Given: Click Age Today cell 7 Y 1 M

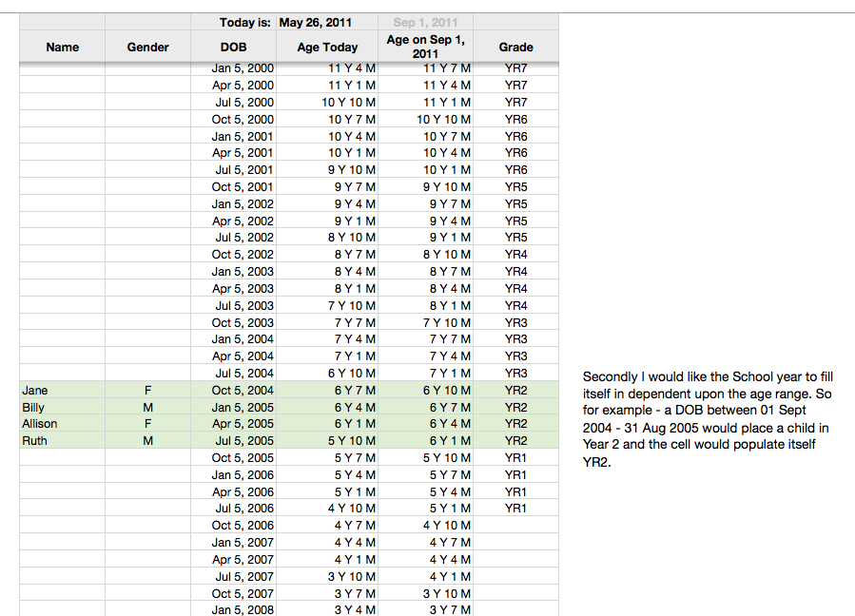Looking at the screenshot, I should pyautogui.click(x=327, y=356).
